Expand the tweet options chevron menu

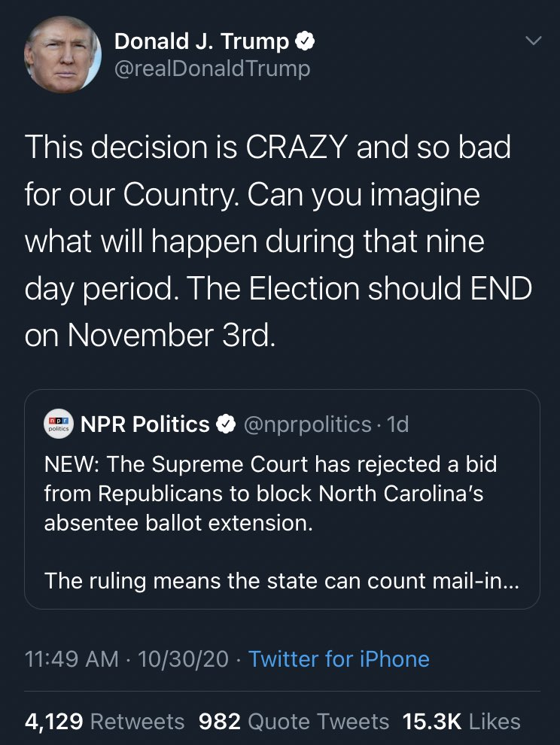(x=534, y=41)
